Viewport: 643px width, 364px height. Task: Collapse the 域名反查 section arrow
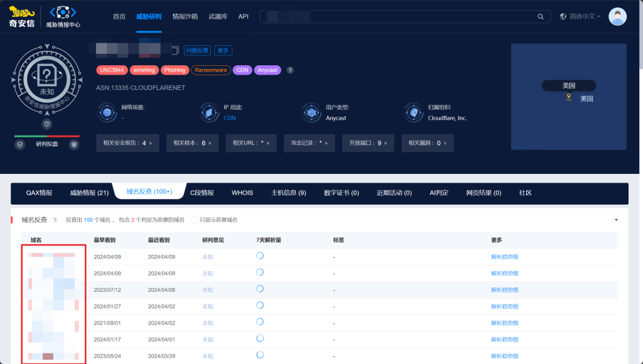616,220
